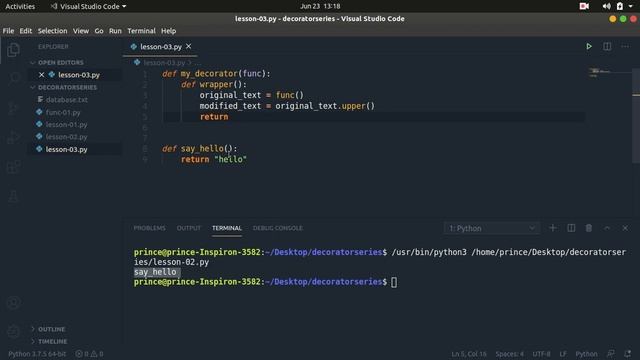Create a new terminal with plus icon
640x360 pixels.
[553, 228]
